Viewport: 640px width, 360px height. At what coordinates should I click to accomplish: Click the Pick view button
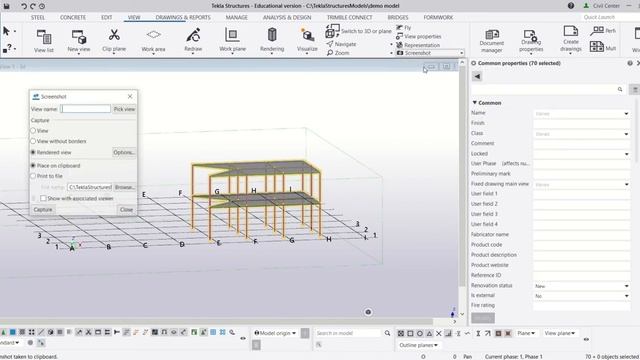coord(124,109)
